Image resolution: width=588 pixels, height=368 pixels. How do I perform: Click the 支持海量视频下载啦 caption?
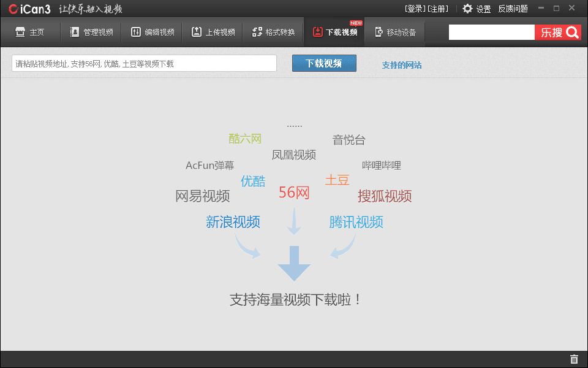tap(295, 300)
